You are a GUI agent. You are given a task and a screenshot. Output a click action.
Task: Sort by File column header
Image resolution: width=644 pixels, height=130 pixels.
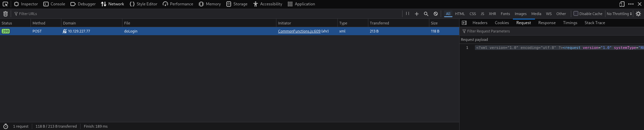click(x=199, y=23)
